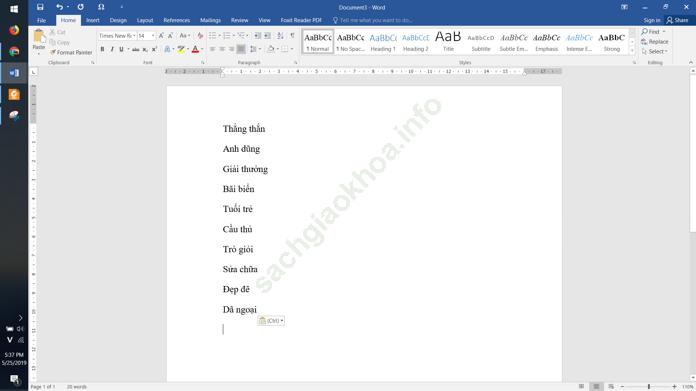The height and width of the screenshot is (391, 696).
Task: Undo the last action
Action: (59, 7)
